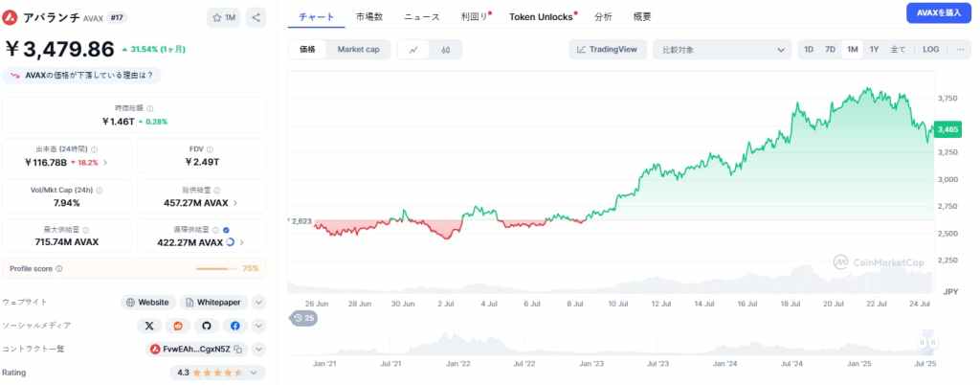Click the 7.94% Vol/Mkt Cap value
This screenshot has width=980, height=385.
pos(67,202)
